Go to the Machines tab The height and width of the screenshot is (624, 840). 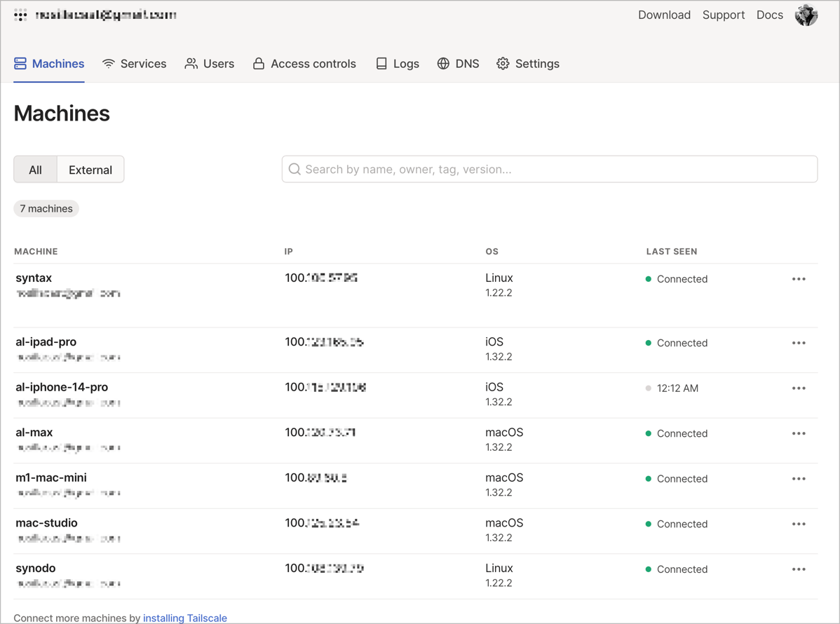click(x=49, y=64)
